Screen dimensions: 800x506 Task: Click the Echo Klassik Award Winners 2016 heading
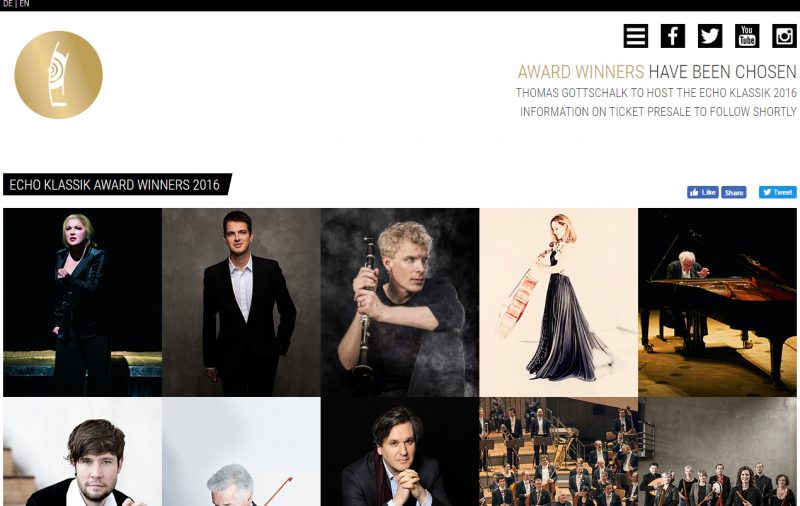(x=115, y=185)
